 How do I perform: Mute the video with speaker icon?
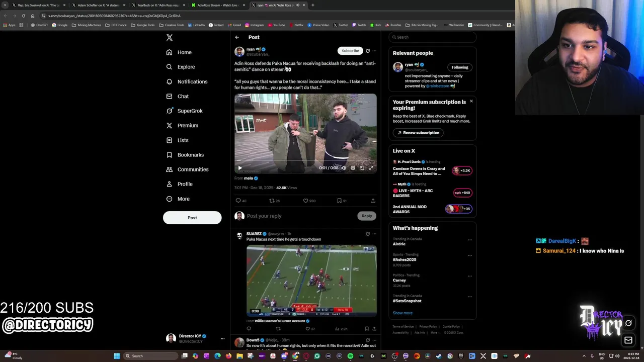click(x=344, y=168)
